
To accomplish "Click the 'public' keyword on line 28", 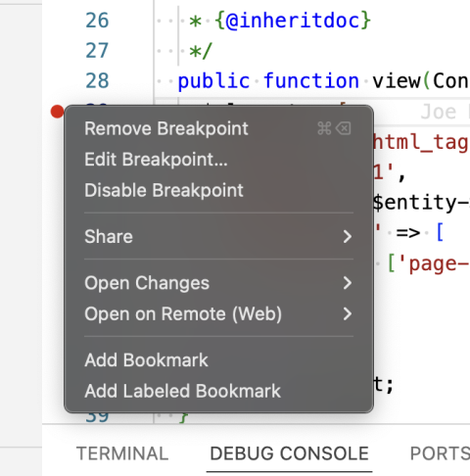I will 213,80.
